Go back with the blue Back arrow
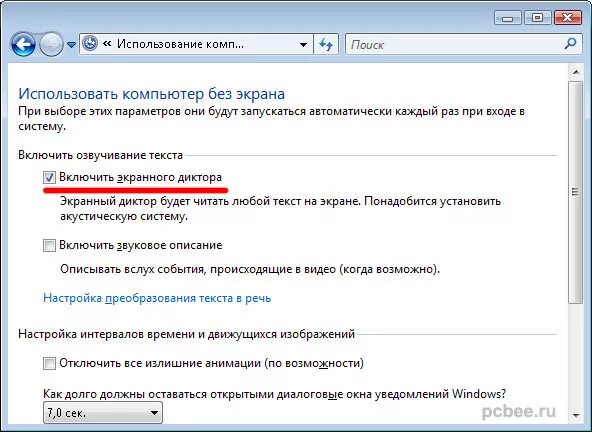The height and width of the screenshot is (432, 592). coord(23,45)
